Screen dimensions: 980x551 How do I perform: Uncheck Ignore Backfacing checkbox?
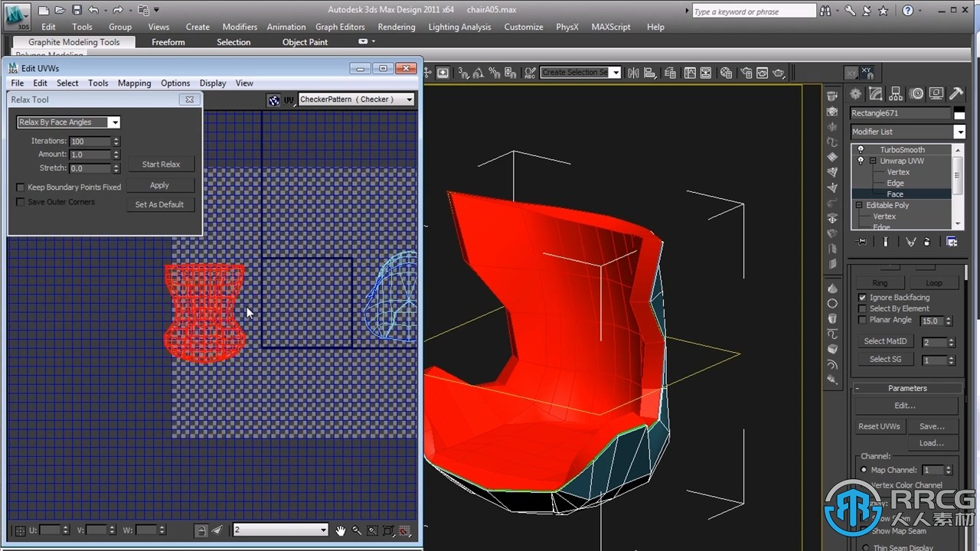click(863, 298)
